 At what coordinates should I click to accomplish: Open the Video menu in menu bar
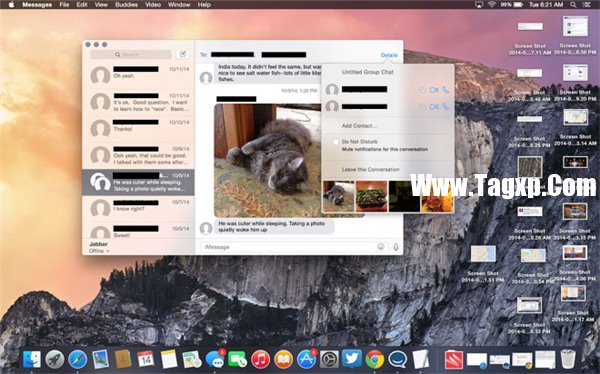(x=153, y=5)
